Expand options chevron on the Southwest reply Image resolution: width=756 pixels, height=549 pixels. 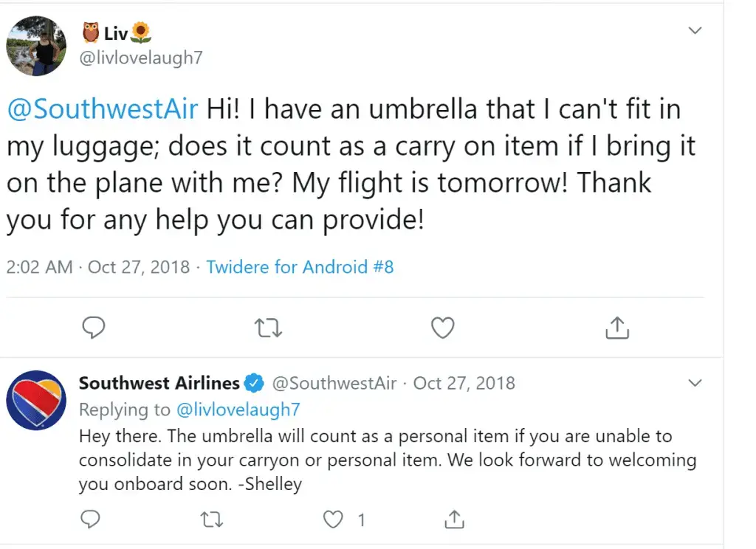pyautogui.click(x=695, y=383)
